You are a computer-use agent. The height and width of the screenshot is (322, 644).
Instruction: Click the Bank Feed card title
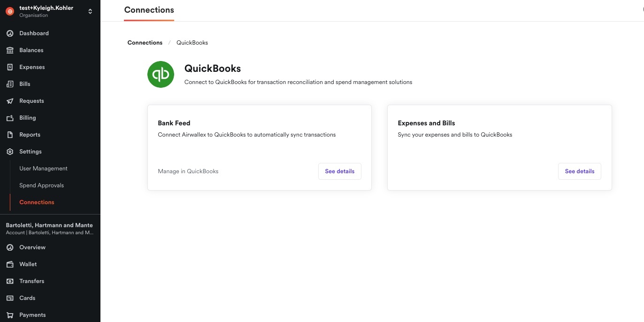(x=174, y=123)
